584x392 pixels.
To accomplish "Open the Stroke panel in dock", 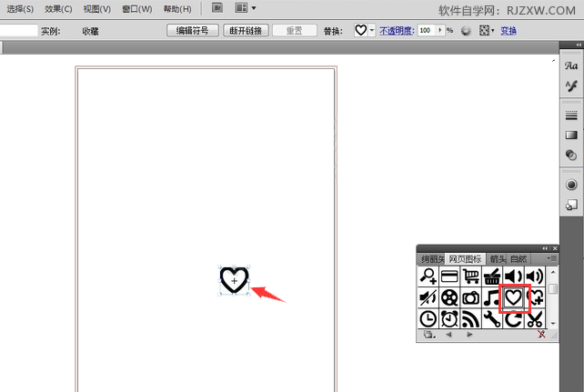I will [x=571, y=116].
